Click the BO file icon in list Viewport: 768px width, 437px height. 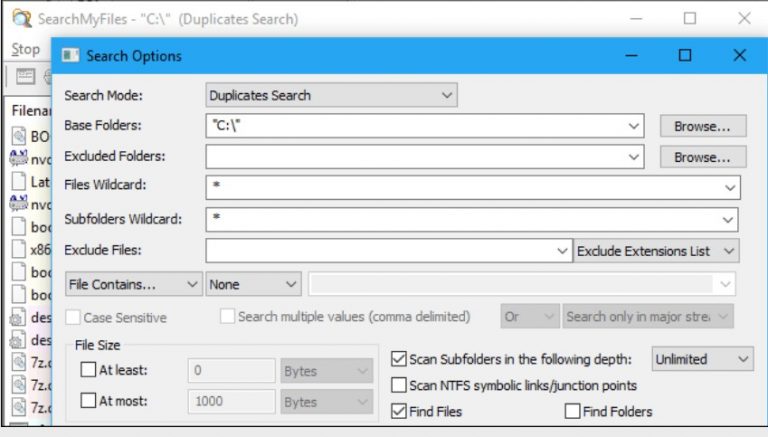[x=19, y=136]
